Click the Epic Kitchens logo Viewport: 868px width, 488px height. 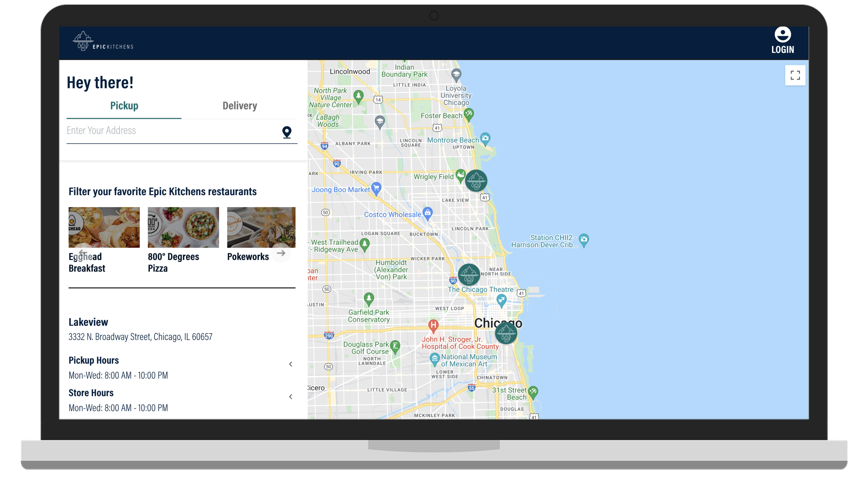pyautogui.click(x=103, y=42)
